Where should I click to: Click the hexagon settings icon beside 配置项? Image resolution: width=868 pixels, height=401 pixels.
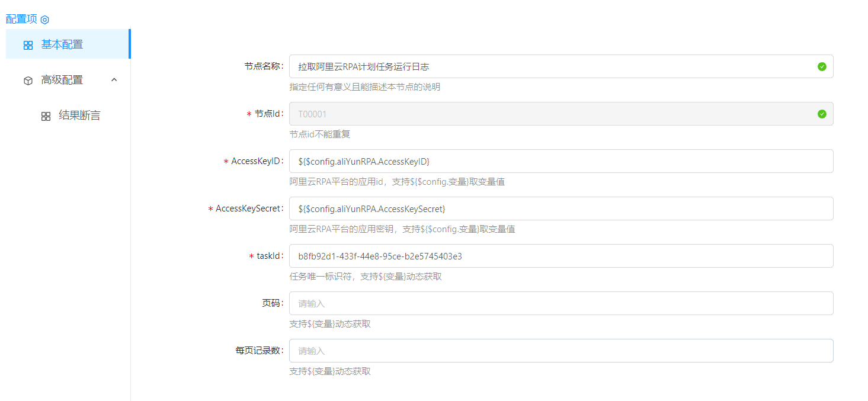click(x=44, y=20)
